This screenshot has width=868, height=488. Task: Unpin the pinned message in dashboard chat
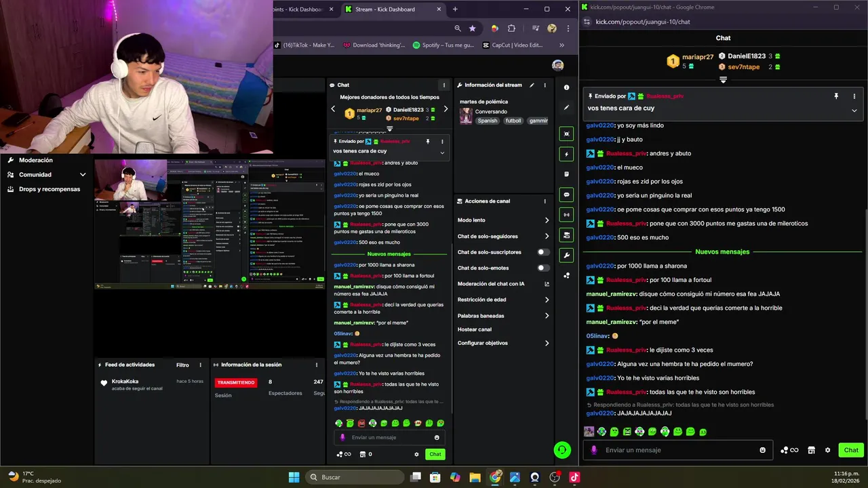[x=428, y=141]
